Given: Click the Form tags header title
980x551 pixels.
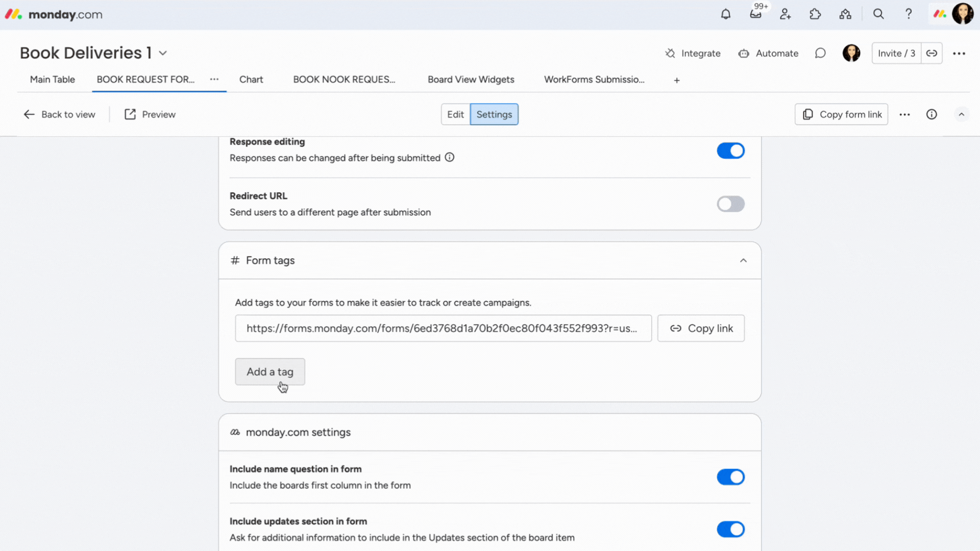Looking at the screenshot, I should point(270,260).
